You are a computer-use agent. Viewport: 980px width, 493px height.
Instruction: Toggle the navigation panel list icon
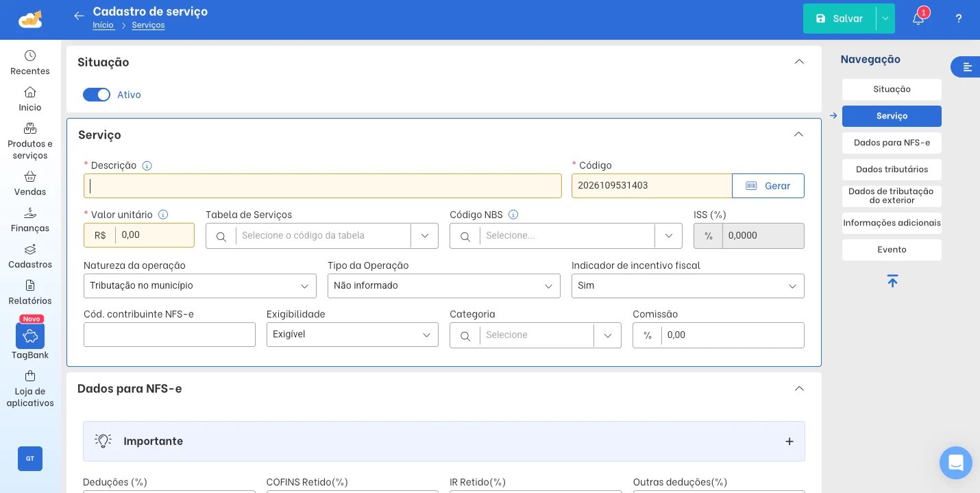pyautogui.click(x=967, y=67)
